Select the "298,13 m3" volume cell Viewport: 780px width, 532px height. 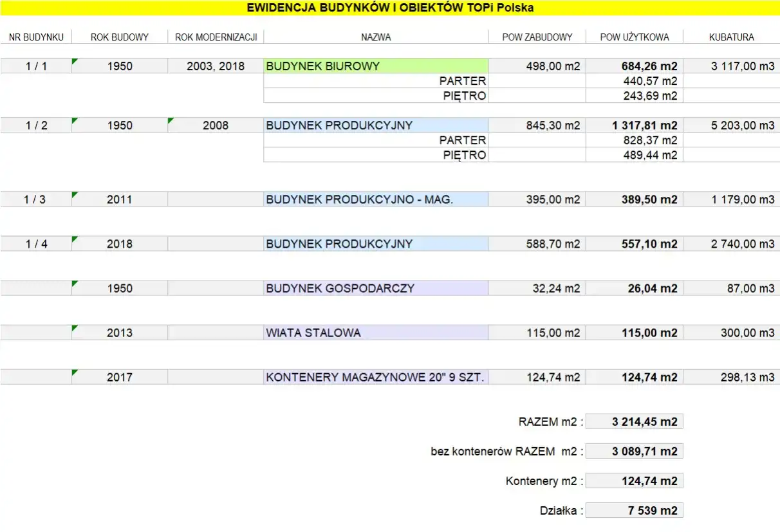[x=732, y=376]
